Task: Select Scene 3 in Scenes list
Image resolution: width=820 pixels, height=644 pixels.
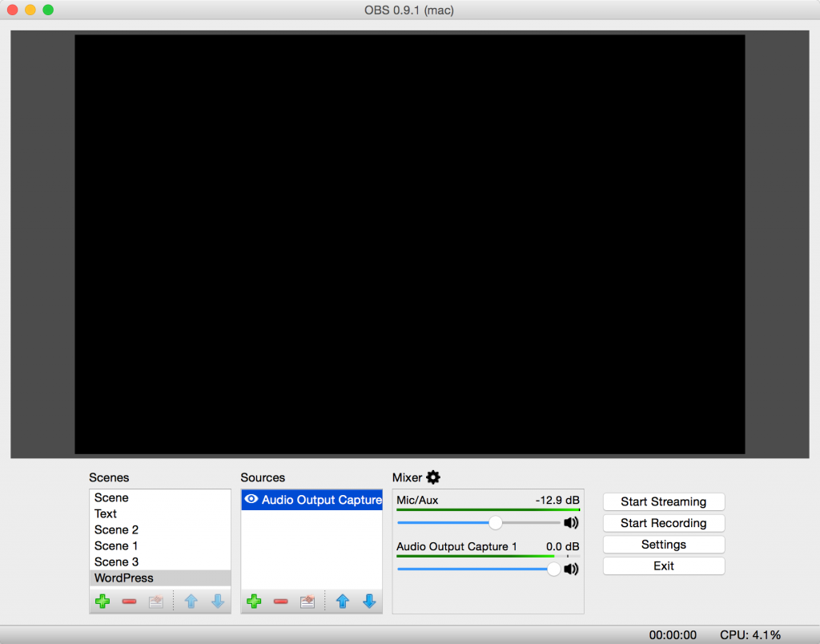Action: click(x=160, y=561)
